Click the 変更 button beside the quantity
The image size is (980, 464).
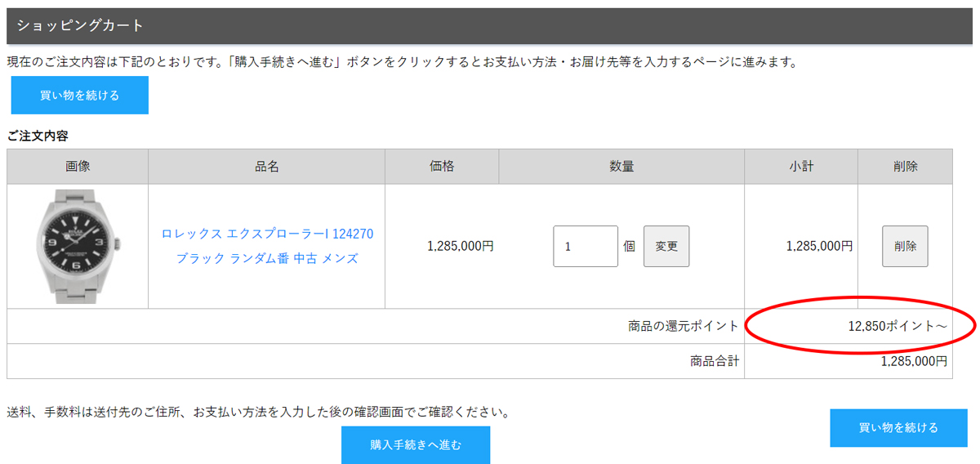[666, 246]
